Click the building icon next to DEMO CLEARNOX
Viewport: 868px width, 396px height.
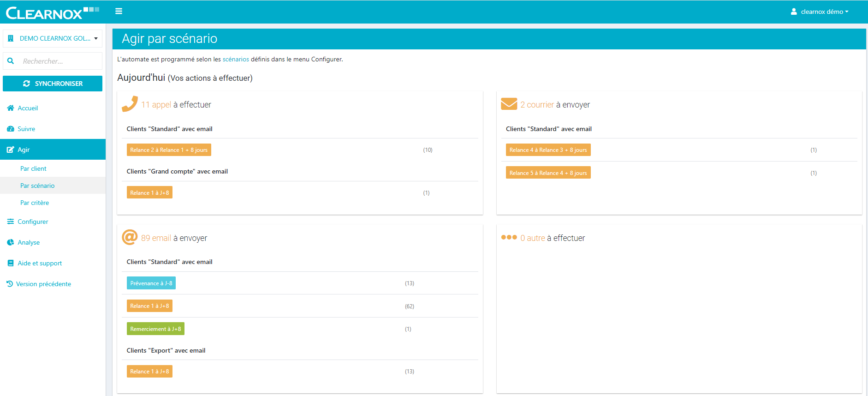pyautogui.click(x=11, y=38)
